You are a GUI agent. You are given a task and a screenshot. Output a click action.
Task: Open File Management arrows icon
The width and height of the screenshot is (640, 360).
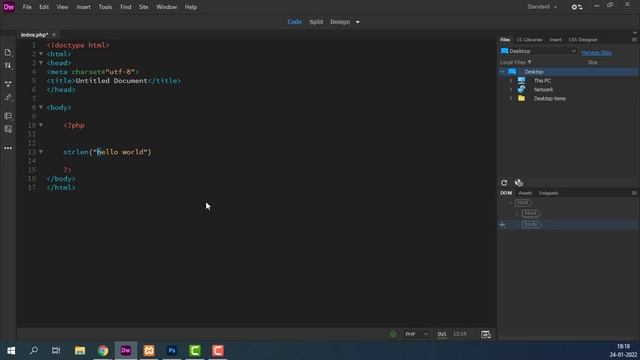pyautogui.click(x=8, y=65)
